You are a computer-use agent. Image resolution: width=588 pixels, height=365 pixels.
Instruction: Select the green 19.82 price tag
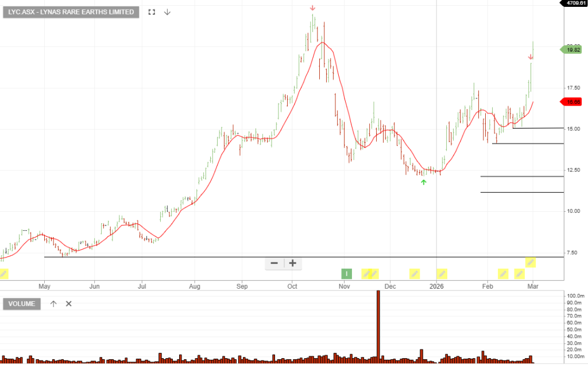571,50
